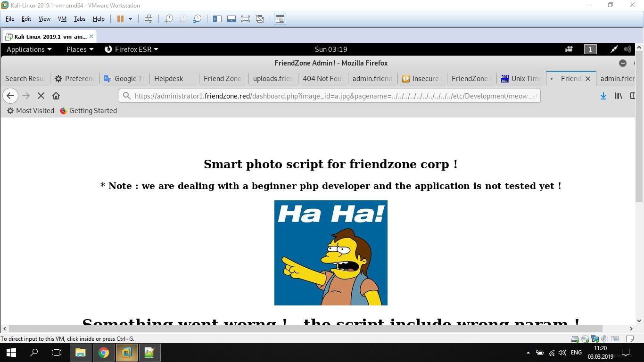This screenshot has height=362, width=644.
Task: Toggle the VMware thumbnail bar
Action: [231, 19]
